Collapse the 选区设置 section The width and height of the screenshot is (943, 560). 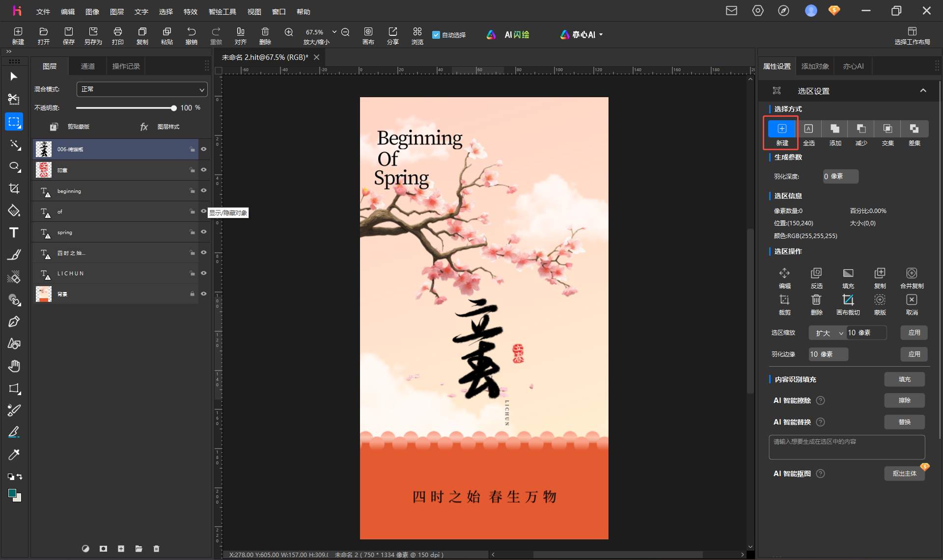(x=923, y=90)
